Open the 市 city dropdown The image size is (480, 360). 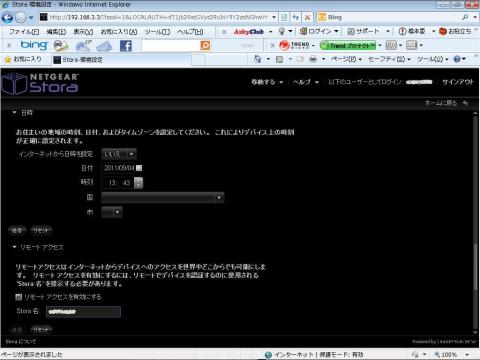tap(112, 212)
